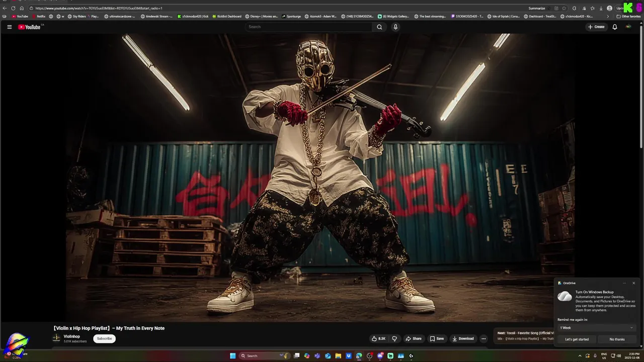Open the Widgets Gallery bookmark
The height and width of the screenshot is (362, 644).
pos(393,16)
